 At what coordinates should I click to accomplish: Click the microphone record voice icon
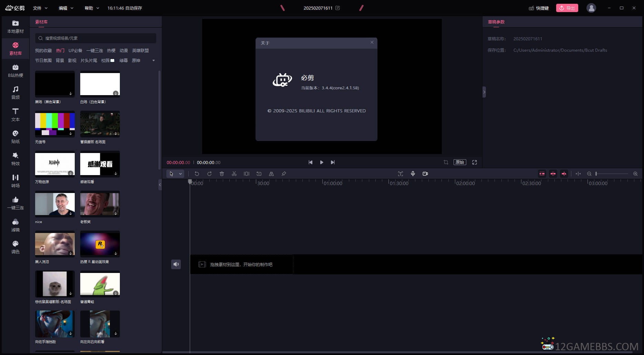click(413, 174)
